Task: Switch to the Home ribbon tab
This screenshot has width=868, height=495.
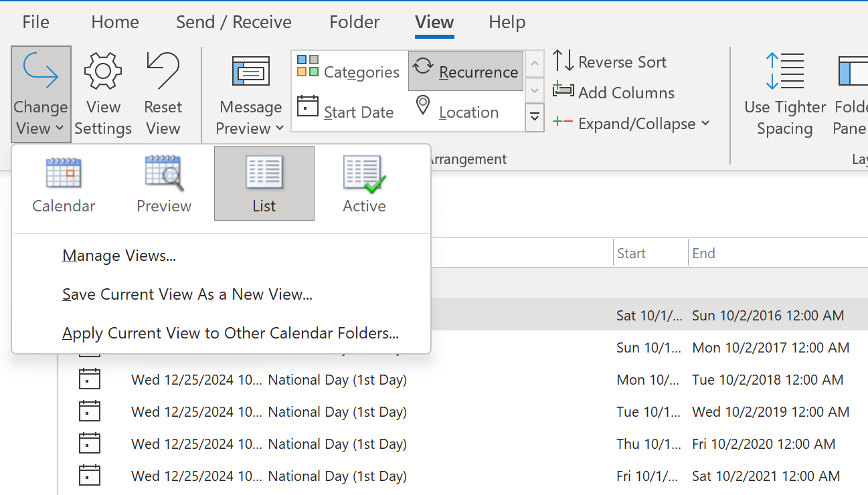Action: pos(114,21)
